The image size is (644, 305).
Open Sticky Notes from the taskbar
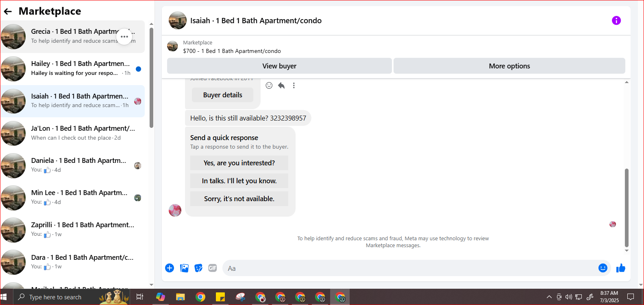220,297
